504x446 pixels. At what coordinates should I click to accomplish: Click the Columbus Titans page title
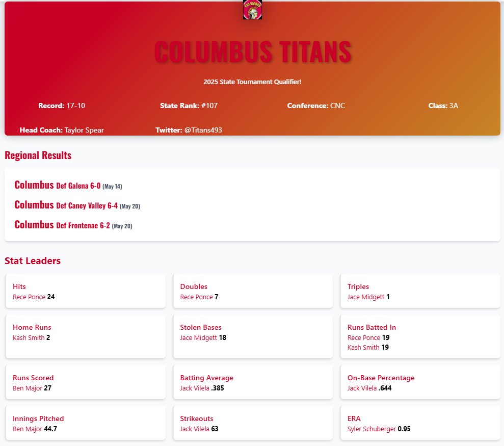(253, 52)
